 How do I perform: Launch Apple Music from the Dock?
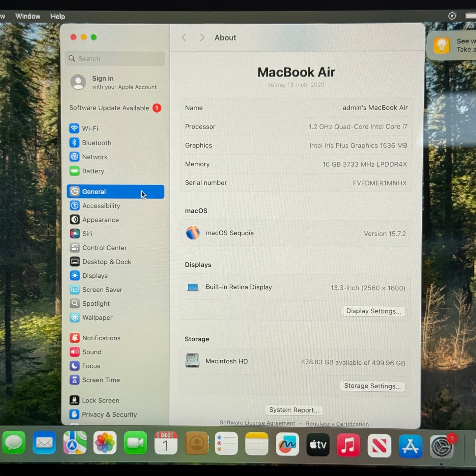(348, 445)
